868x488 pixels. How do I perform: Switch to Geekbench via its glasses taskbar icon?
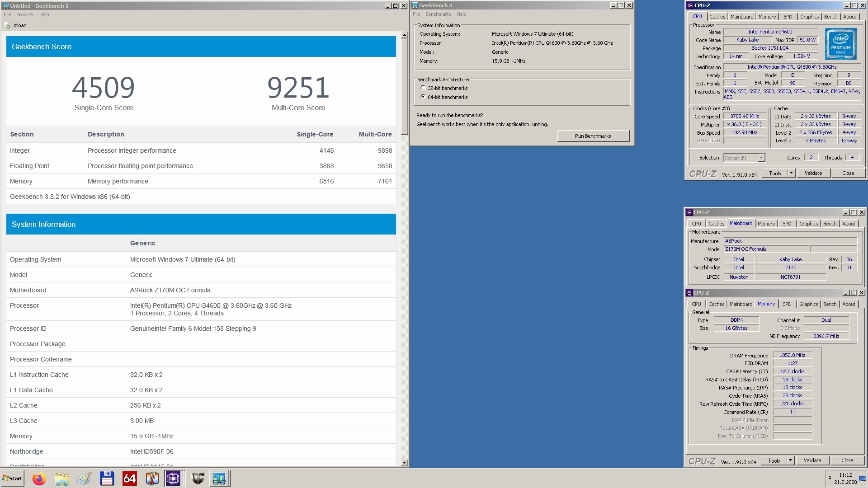point(220,479)
